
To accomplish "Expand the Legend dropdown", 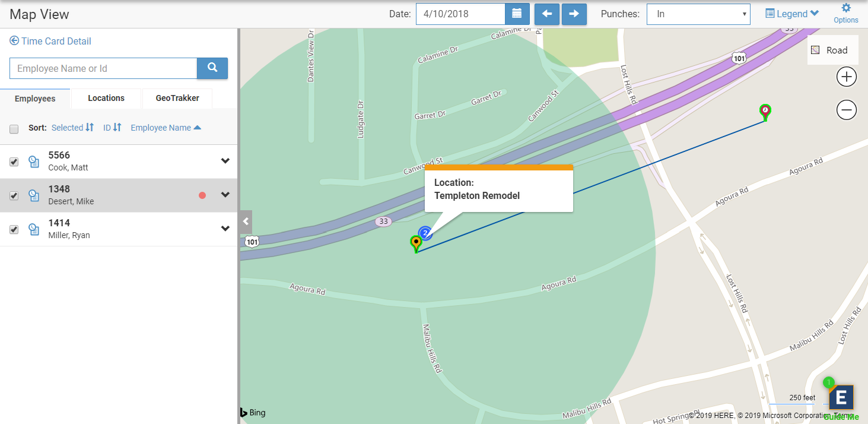I will [791, 14].
